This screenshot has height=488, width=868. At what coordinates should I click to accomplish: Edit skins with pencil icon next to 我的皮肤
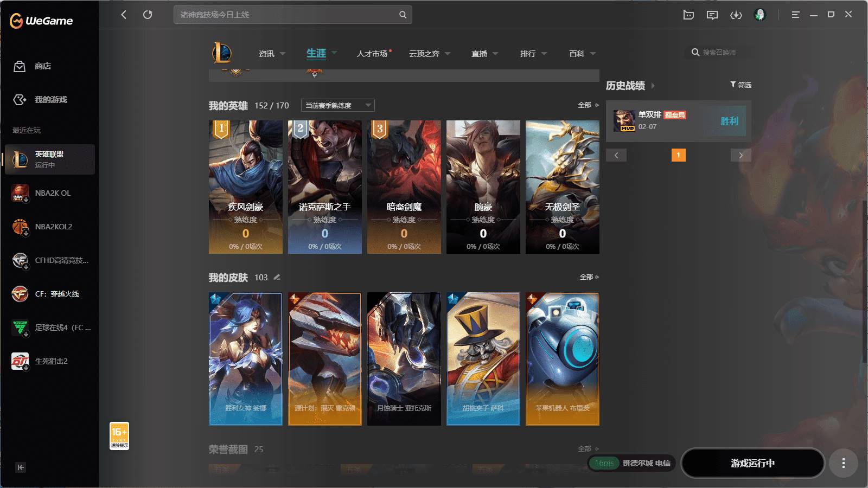click(277, 277)
